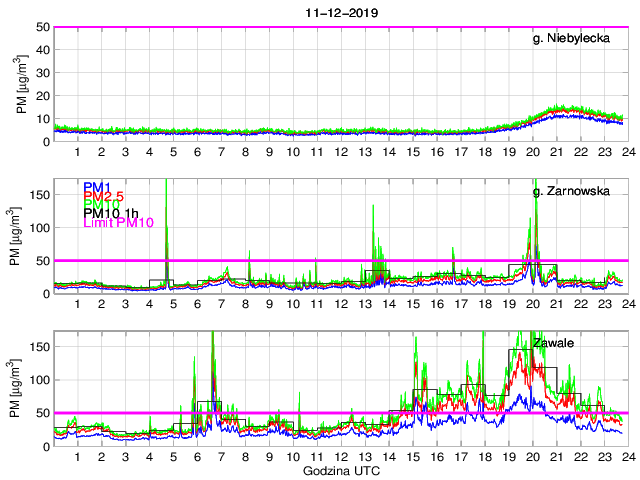Click hour 1 tick under Zarnowska panel

(78, 304)
